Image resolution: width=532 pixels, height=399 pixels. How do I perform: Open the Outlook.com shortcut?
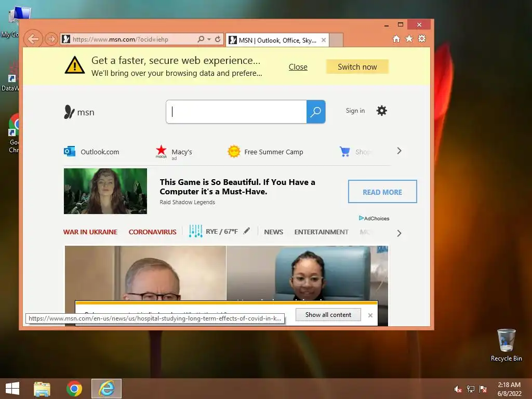(x=91, y=152)
